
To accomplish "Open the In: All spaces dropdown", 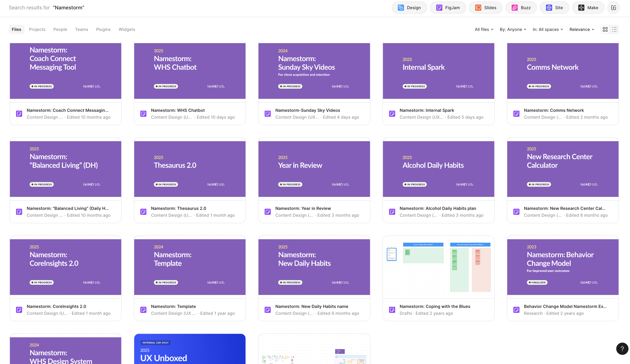I will click(548, 30).
